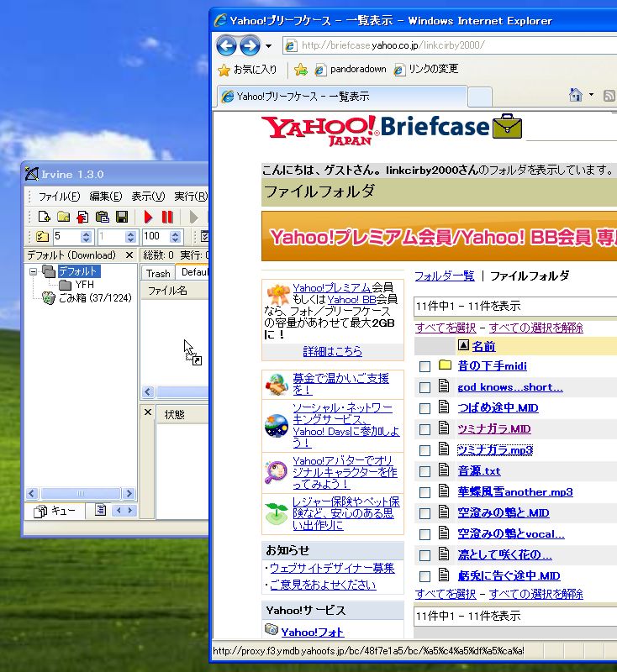Click the stepper arrows beside the value 1

(131, 237)
